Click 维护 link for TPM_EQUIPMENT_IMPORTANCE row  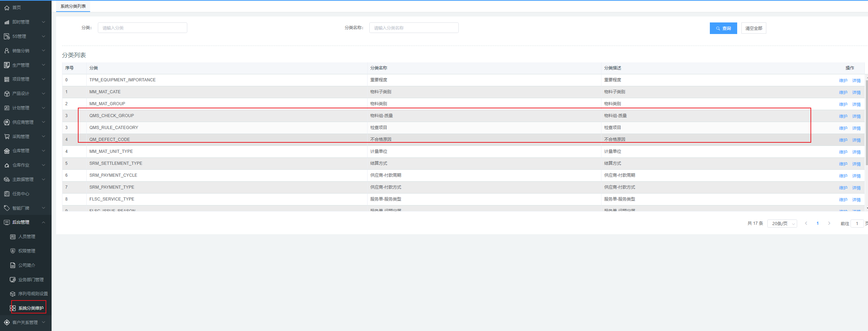(843, 81)
